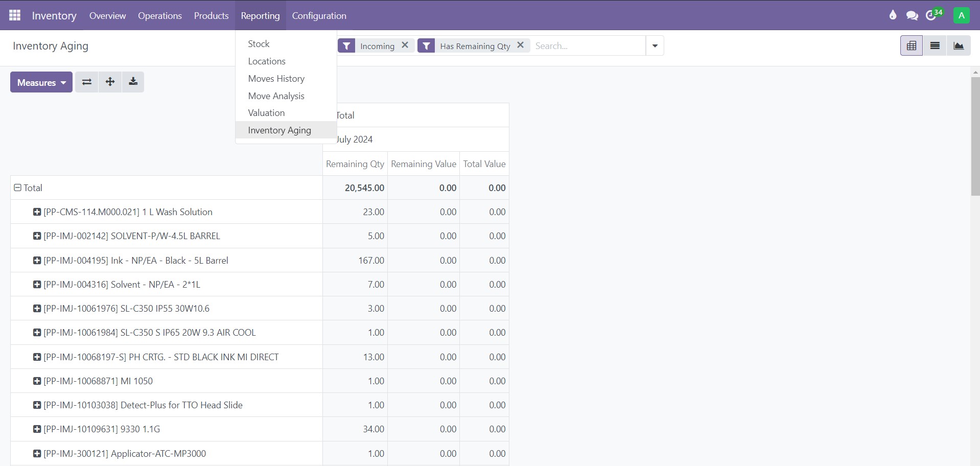The width and height of the screenshot is (980, 466).
Task: Expand the MI 1050 product row
Action: (x=37, y=381)
